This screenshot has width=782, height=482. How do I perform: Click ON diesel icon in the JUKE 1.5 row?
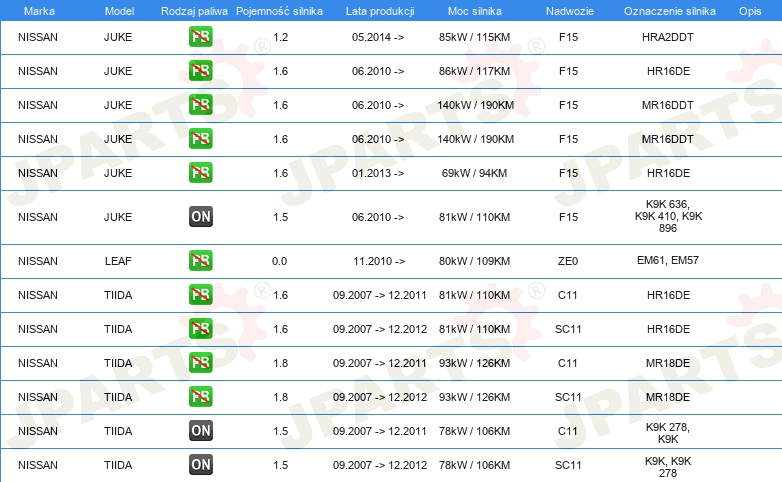[x=200, y=217]
